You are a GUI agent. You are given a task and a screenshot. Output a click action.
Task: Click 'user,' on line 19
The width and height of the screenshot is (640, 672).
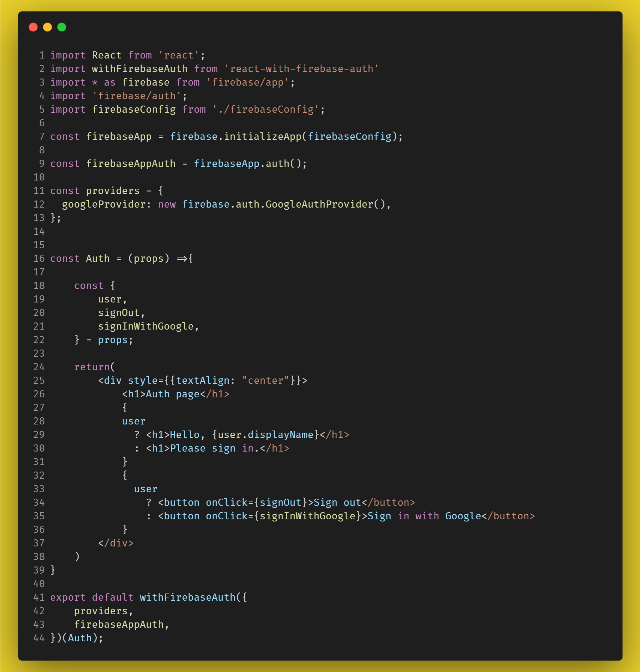point(112,299)
